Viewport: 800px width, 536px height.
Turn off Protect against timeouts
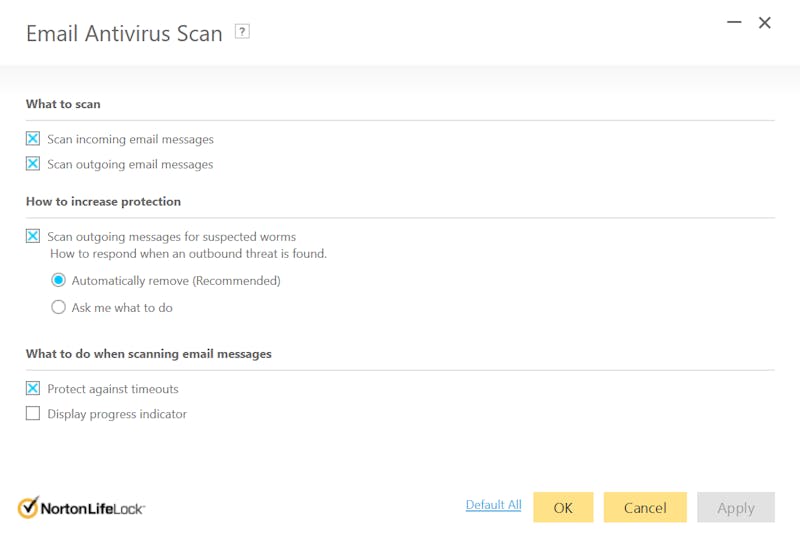[33, 389]
